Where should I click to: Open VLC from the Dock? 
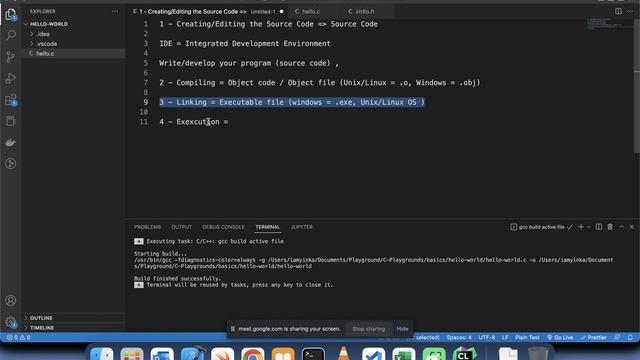tap(343, 353)
